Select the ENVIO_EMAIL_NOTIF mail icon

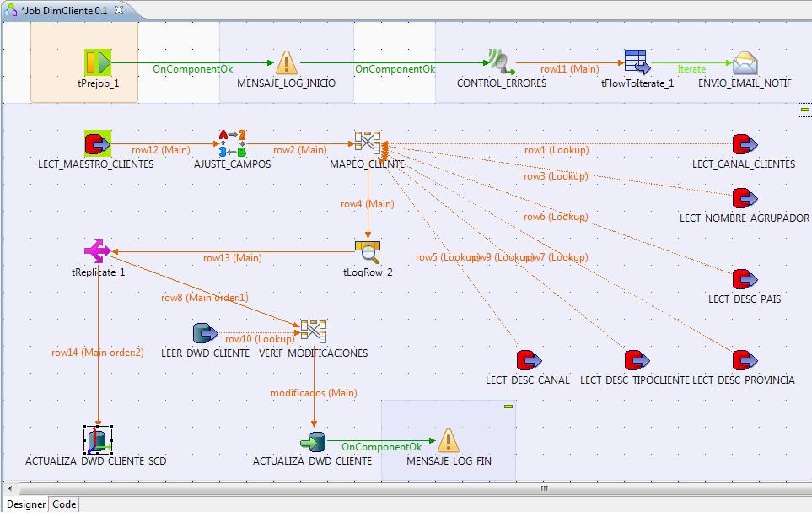(x=745, y=62)
